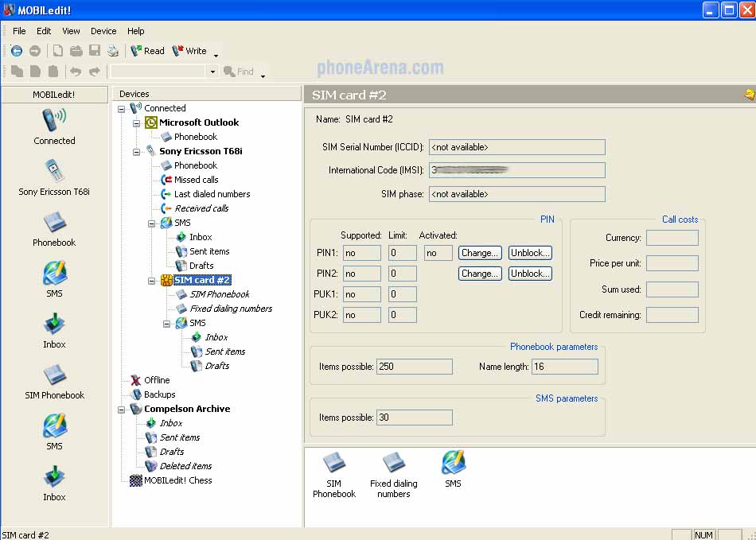Open the main toolbar options arrow
This screenshot has width=756, height=540.
pyautogui.click(x=216, y=56)
